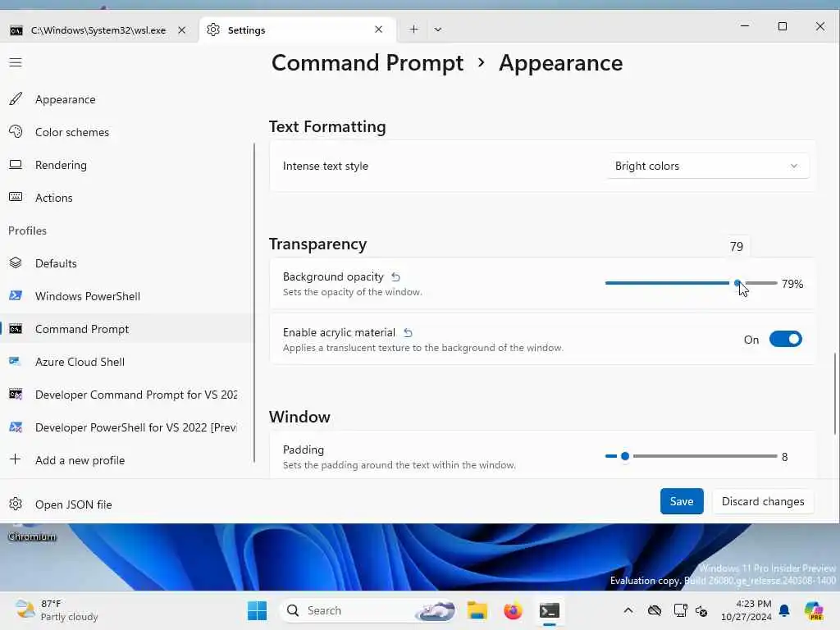Open JSON file from sidebar
This screenshot has width=840, height=630.
click(126, 504)
